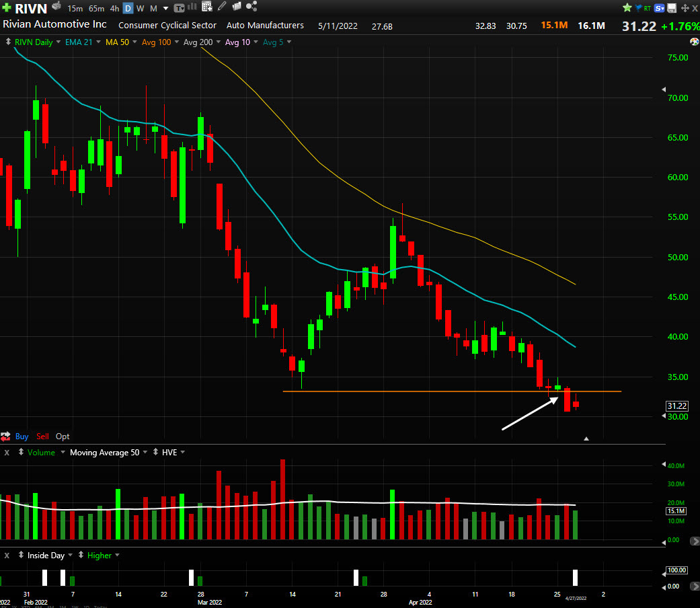Click the Auto Manufacturers industry link
700x608 pixels.
[265, 26]
